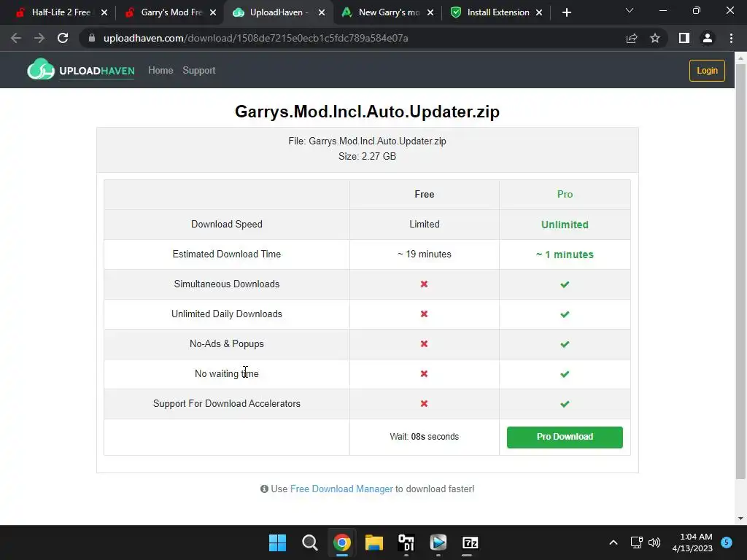Close the Half-Life 2 Free tab

(104, 13)
